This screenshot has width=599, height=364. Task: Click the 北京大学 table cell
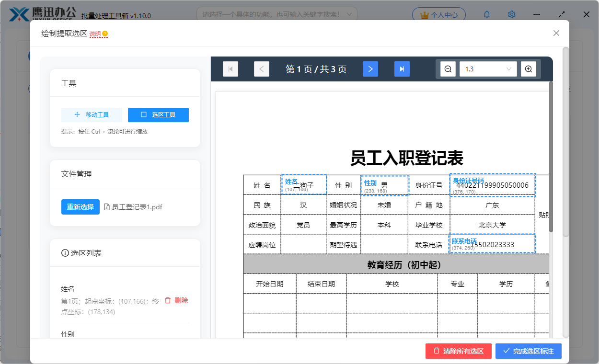coord(492,225)
